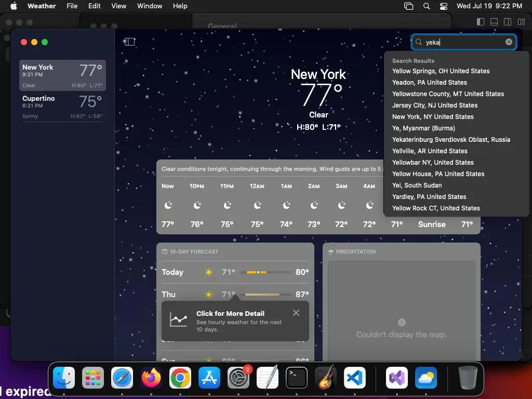Viewport: 532px width, 399px height.
Task: Launch Google Chrome from the Dock
Action: pyautogui.click(x=180, y=378)
